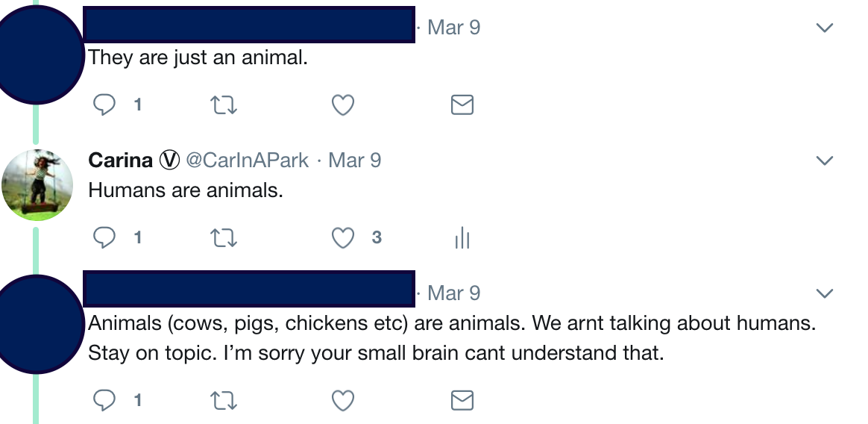Click Mar 9 timestamp on the last tweet
Screen dimensions: 868x424
pos(453,293)
